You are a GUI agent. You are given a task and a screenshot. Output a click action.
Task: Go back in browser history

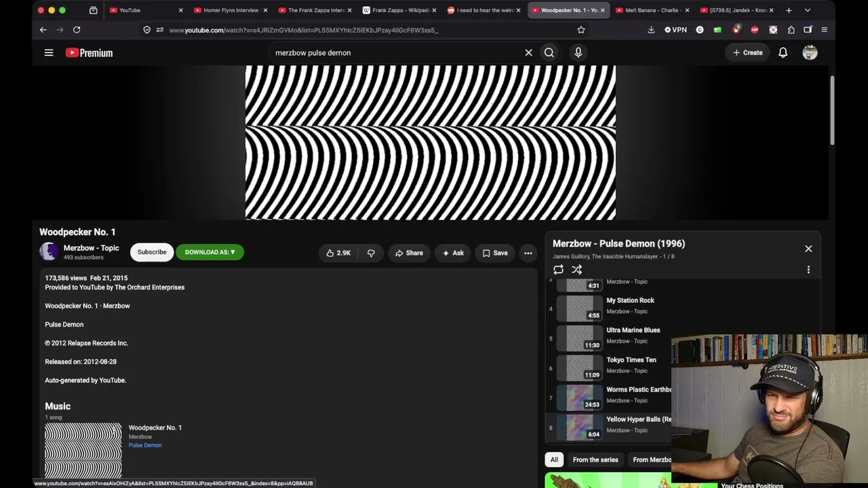(43, 30)
